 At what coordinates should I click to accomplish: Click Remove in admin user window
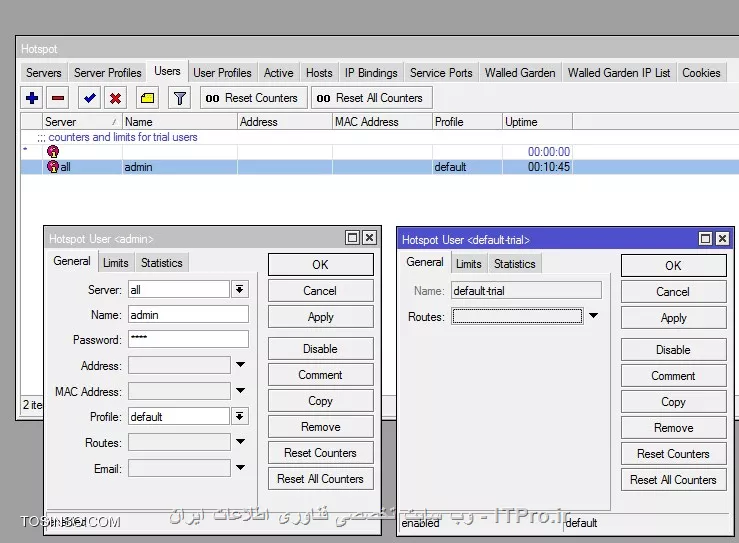click(320, 427)
